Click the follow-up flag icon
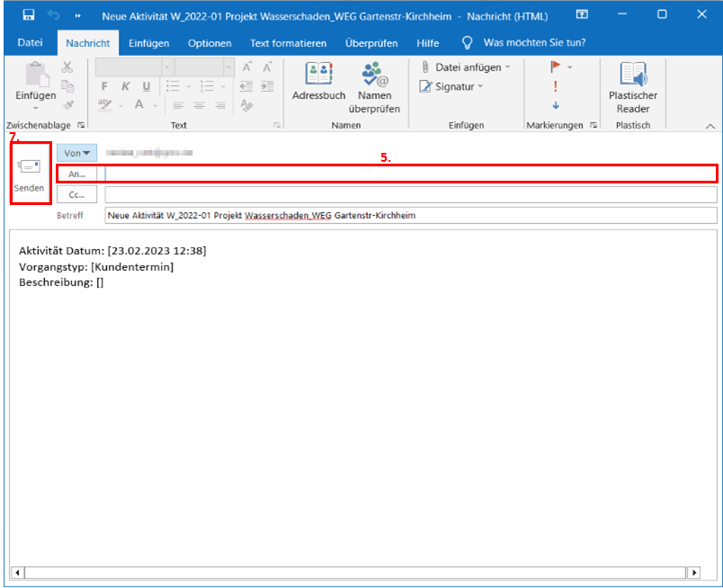The image size is (723, 588). 555,67
